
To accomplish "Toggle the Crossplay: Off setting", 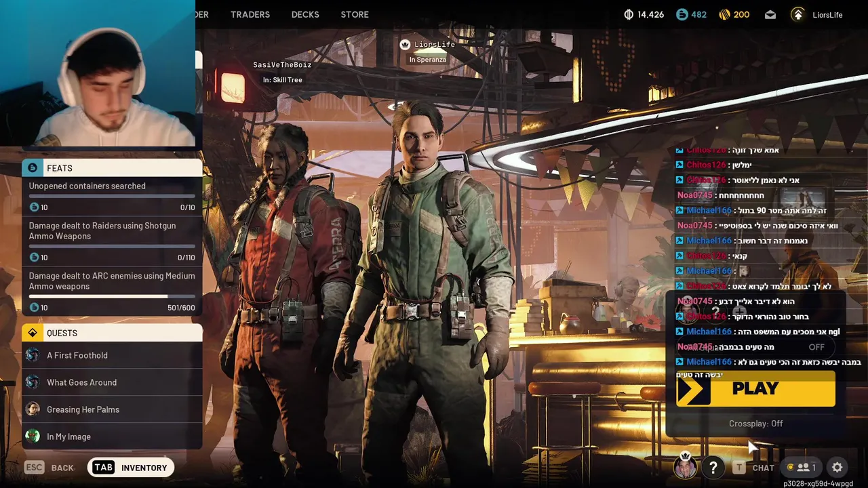I will (x=755, y=423).
